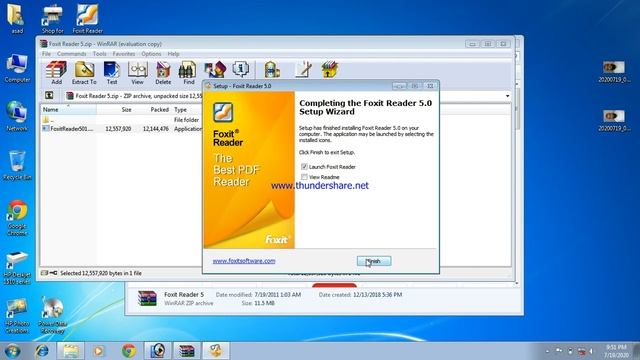Image resolution: width=640 pixels, height=360 pixels.
Task: Click the Test archive toolbar icon
Action: (x=111, y=73)
